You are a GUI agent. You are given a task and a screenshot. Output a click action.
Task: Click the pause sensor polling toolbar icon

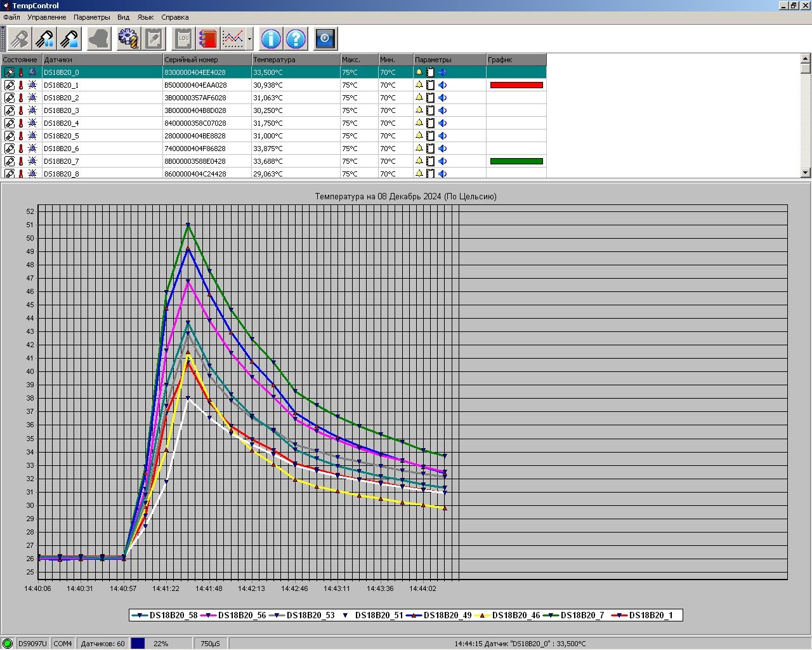44,39
